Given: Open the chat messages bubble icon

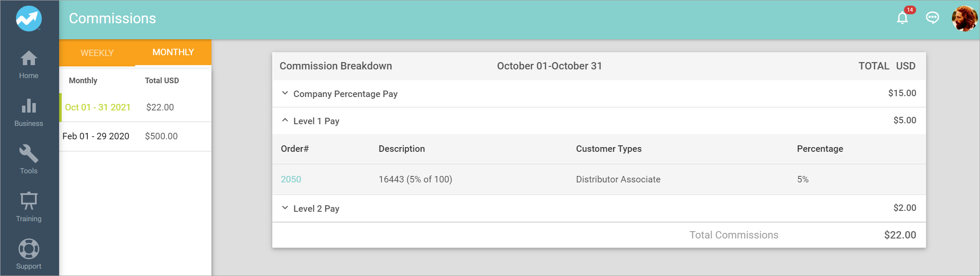Looking at the screenshot, I should click(932, 18).
